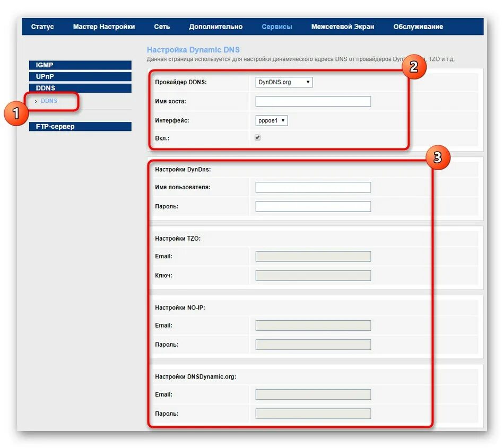
Task: Expand the Интерфейс pppoe1 dropdown
Action: pos(271,121)
